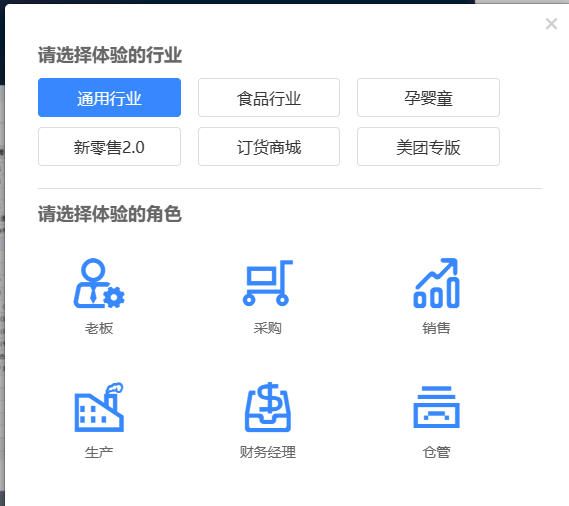Choose the 财务经理 dollar inbox icon
Viewport: 569px width, 506px height.
(x=268, y=407)
